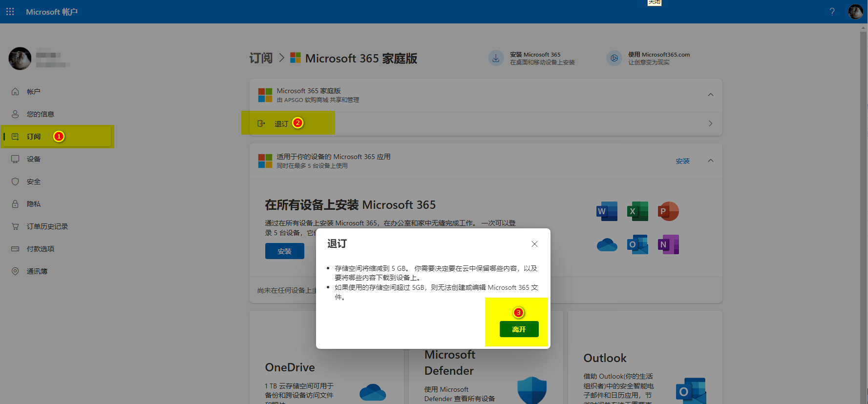The width and height of the screenshot is (868, 404).
Task: Click the Microsoft Defender card heading
Action: tap(450, 363)
